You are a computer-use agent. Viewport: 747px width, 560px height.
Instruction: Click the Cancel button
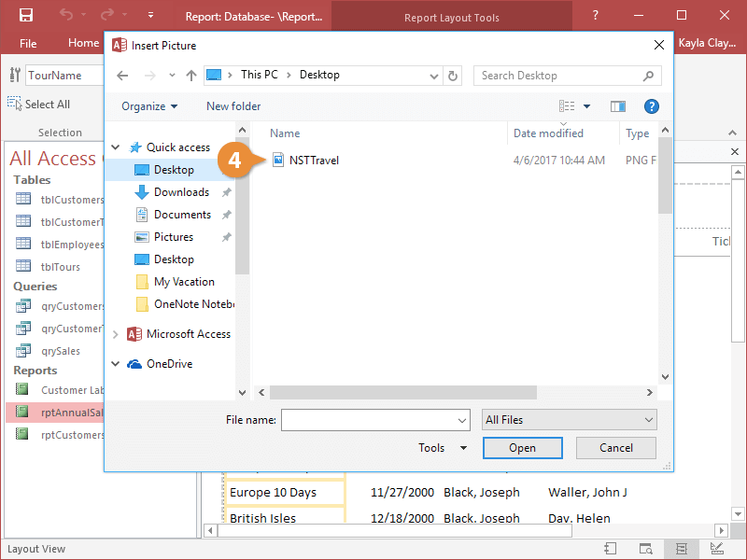point(615,448)
